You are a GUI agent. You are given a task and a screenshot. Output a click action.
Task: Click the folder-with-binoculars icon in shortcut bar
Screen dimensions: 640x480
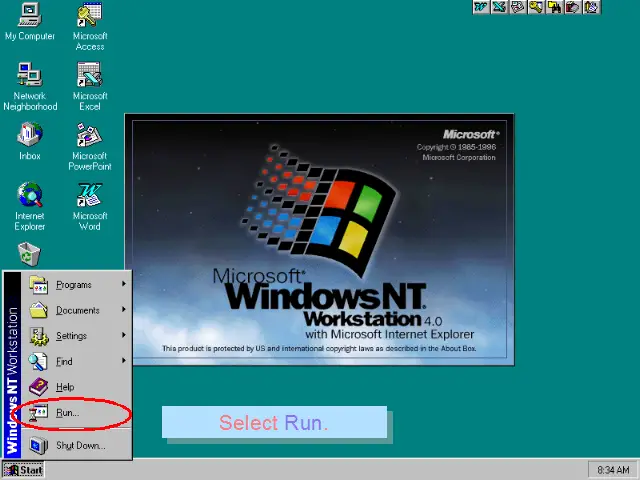[x=555, y=7]
